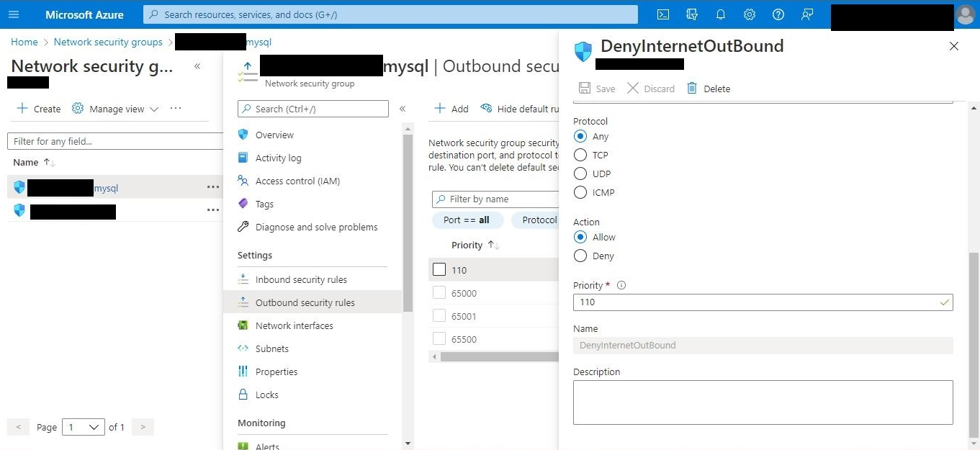Open the page number dropdown
Screen dimensions: 980x450
[84, 427]
